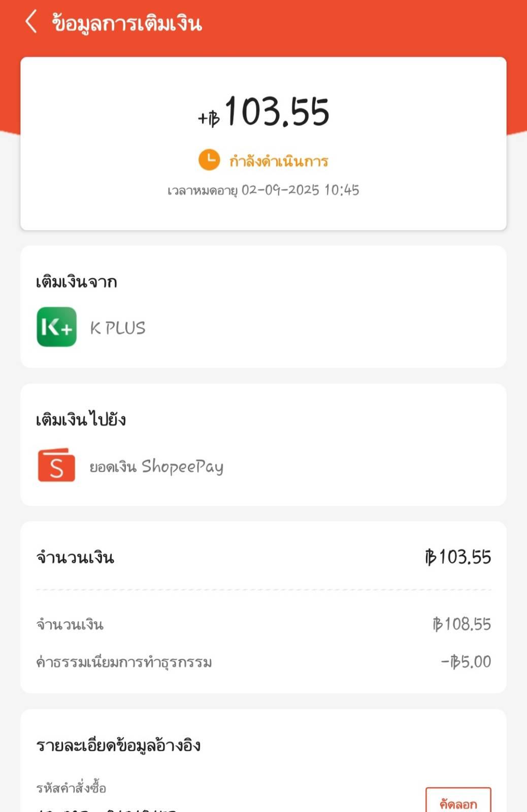The image size is (527, 812).
Task: Select the ยอดเงิน ShopeePay destination label
Action: pos(156,466)
